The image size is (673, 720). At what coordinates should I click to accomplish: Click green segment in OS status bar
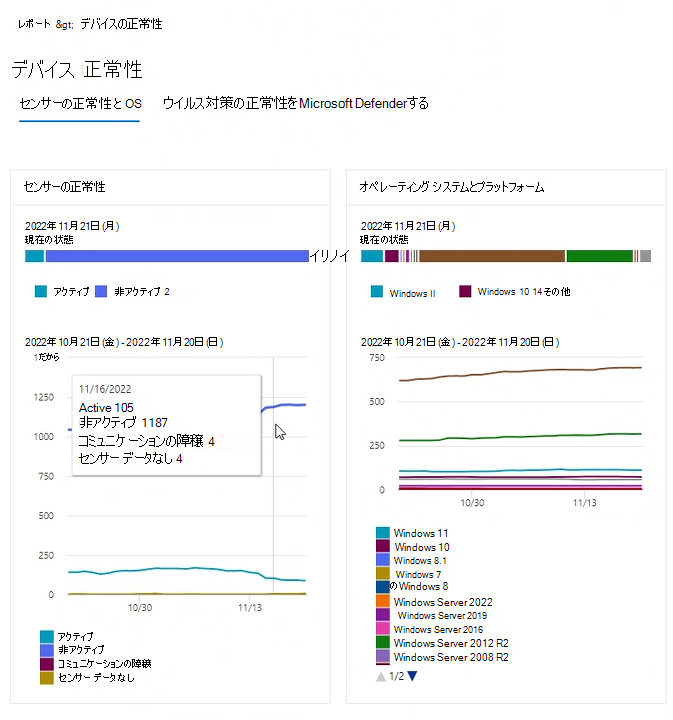599,256
